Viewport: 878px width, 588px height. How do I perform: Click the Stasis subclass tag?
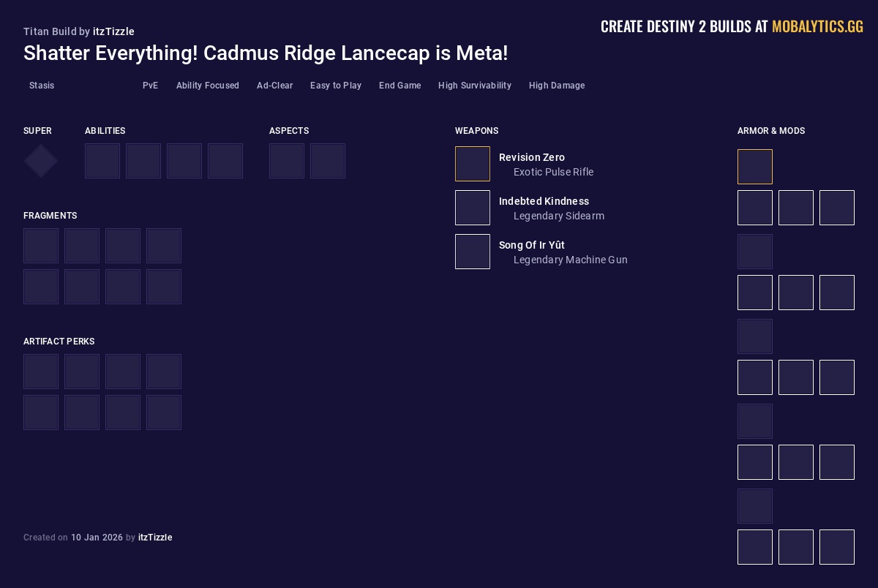(42, 86)
